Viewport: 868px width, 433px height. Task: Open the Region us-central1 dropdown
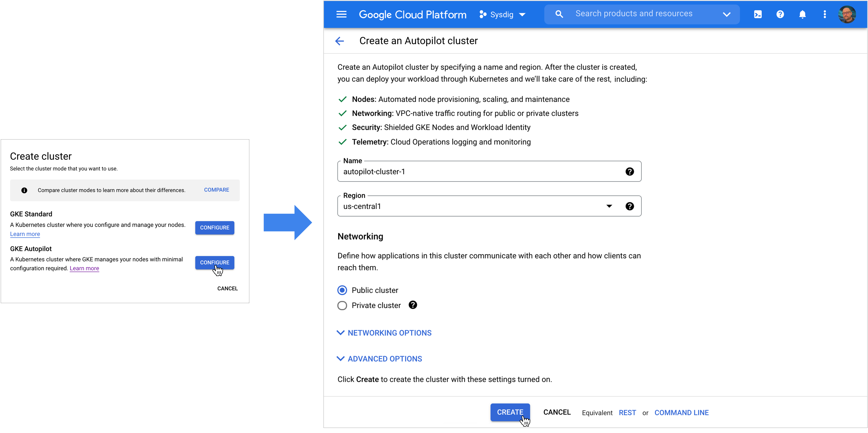tap(489, 206)
